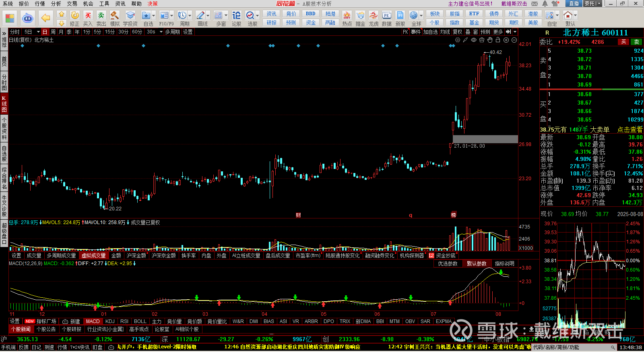Click the 卖出 sell icon
The image size is (644, 352).
click(x=101, y=16)
